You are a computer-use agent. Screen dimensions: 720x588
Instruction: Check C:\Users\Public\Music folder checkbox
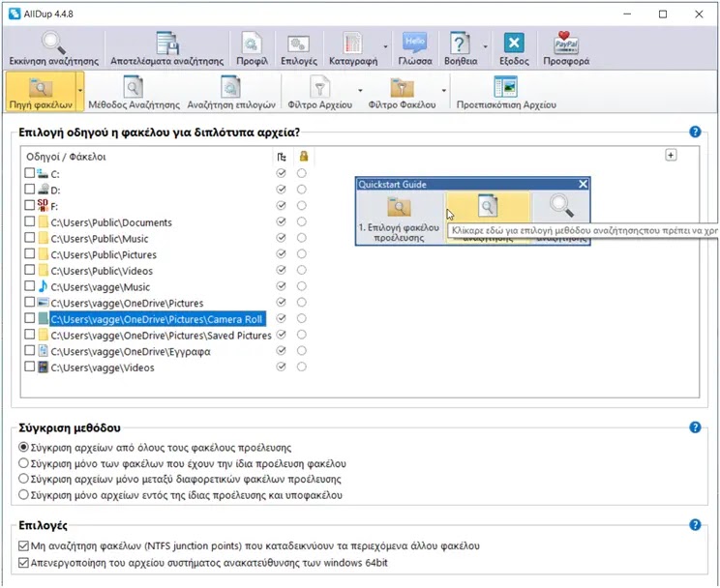[x=29, y=237]
